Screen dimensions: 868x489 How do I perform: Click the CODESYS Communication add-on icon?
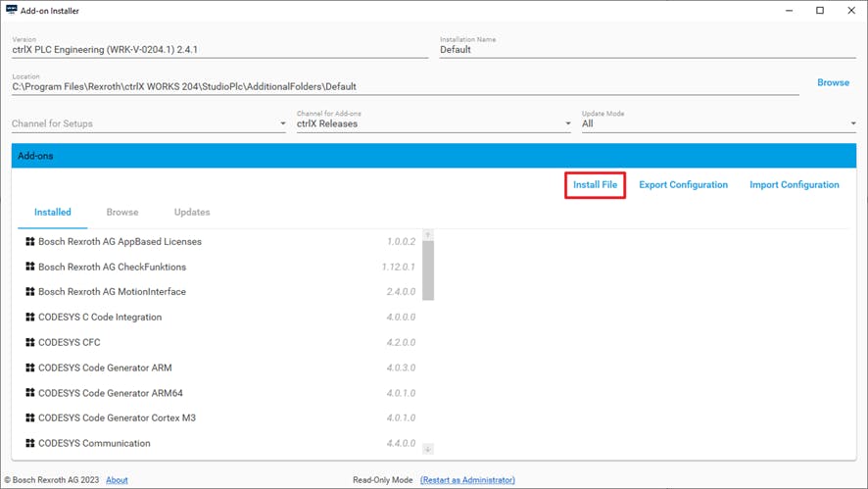(x=30, y=444)
